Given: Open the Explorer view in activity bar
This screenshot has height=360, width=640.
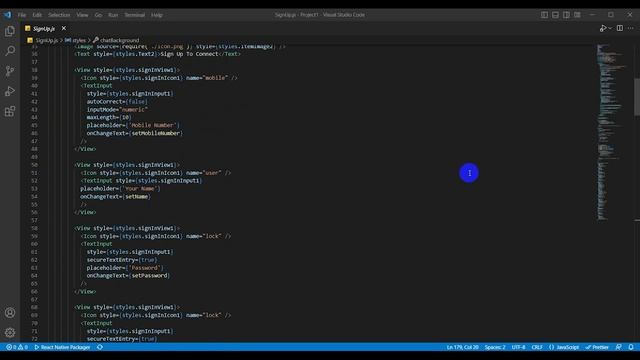Looking at the screenshot, I should (10, 31).
